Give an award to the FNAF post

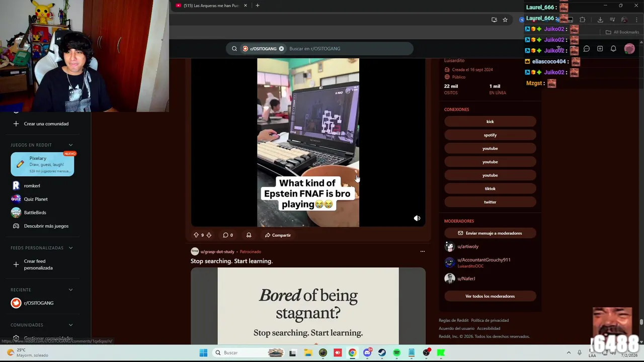coord(249,235)
